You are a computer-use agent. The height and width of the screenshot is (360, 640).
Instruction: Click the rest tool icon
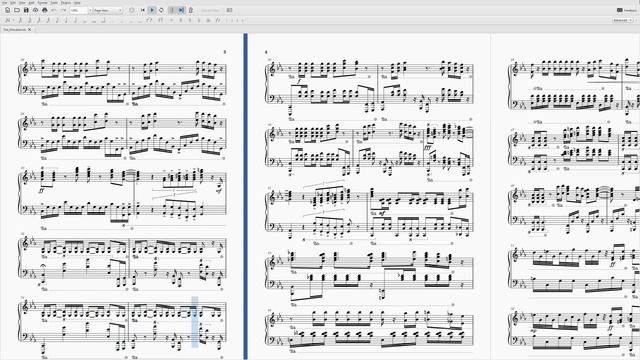(x=160, y=20)
